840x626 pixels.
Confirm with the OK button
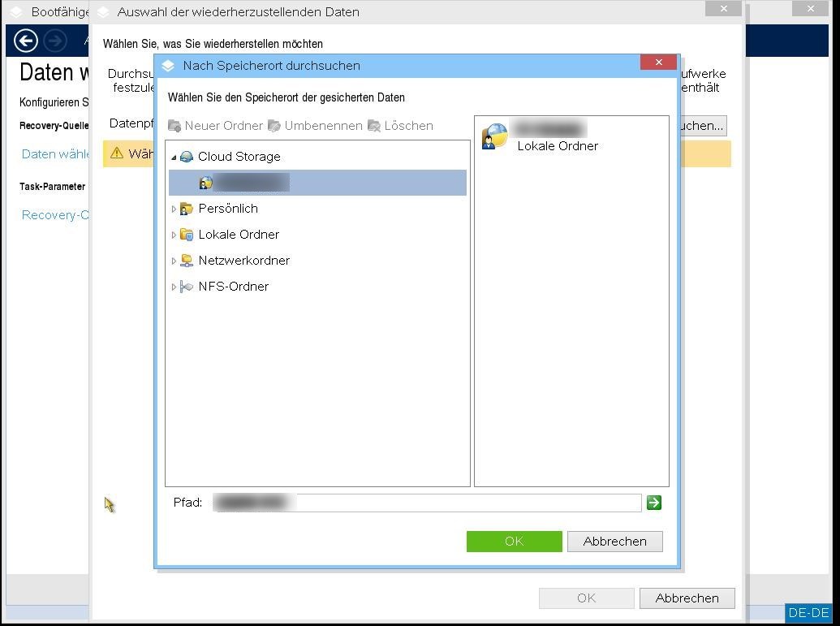(x=514, y=541)
